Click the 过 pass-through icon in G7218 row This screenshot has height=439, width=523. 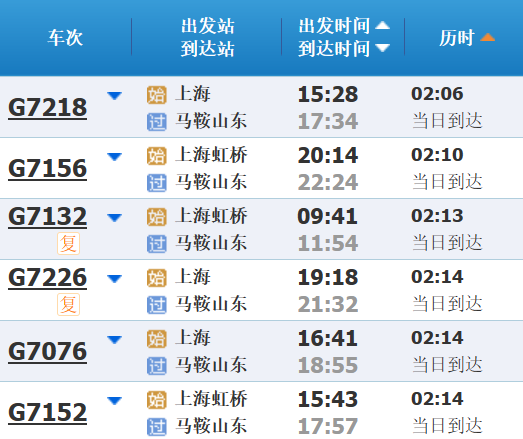156,122
